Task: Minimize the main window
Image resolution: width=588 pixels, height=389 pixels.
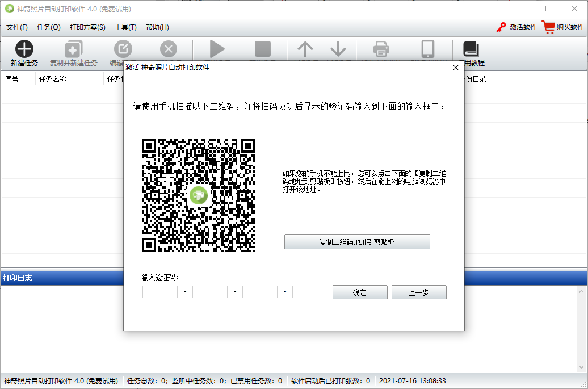Action: coord(523,9)
